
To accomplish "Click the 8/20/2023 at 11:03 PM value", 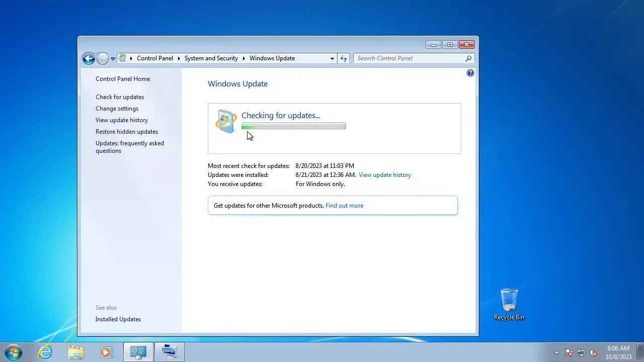I will click(x=325, y=166).
